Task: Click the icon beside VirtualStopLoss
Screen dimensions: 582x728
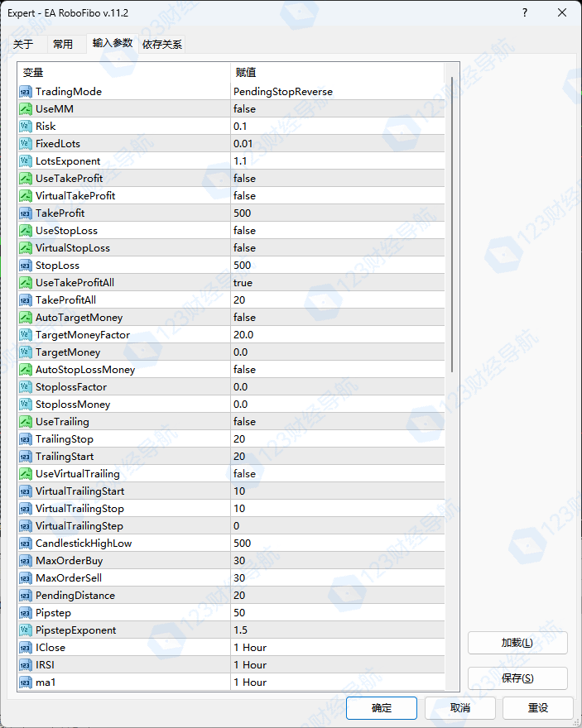Action: click(26, 248)
